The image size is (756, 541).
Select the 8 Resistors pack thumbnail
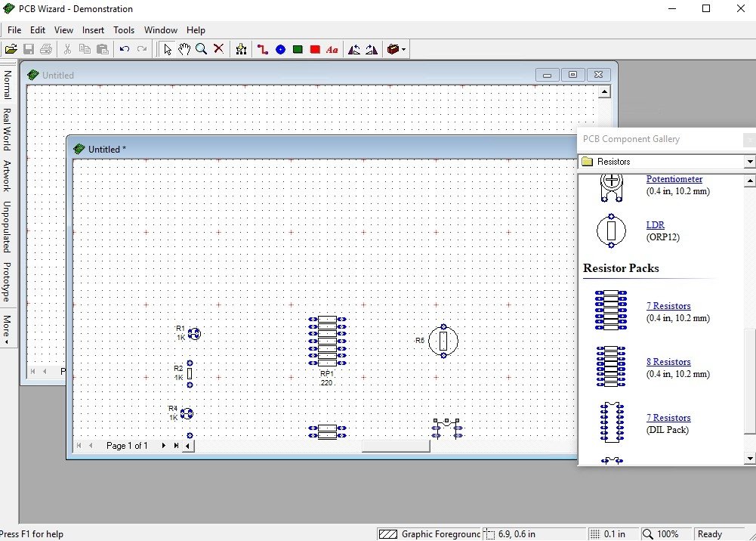tap(611, 366)
